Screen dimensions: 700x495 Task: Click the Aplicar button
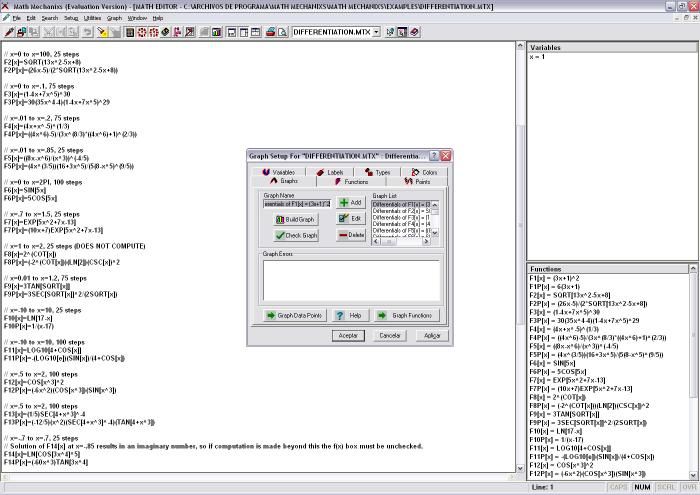pos(432,336)
